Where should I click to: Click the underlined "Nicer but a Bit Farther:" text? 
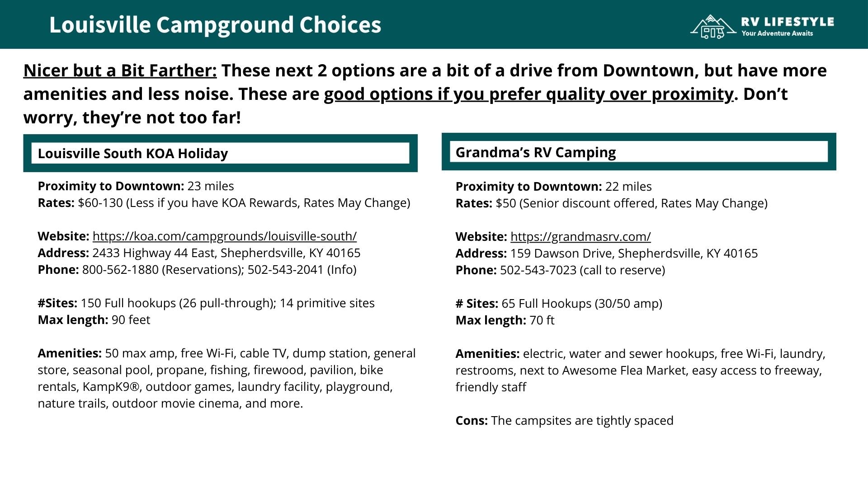(120, 70)
